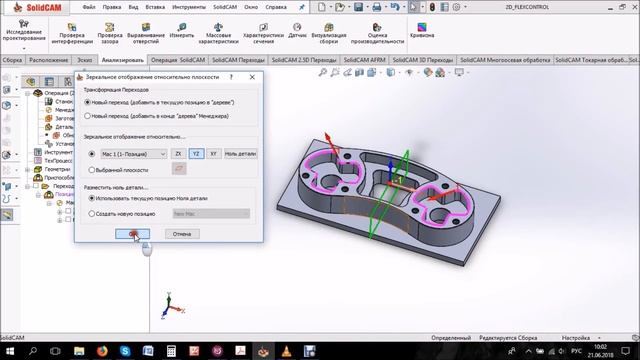Select Новый переход добавить в текущую позицию radio

(87, 102)
